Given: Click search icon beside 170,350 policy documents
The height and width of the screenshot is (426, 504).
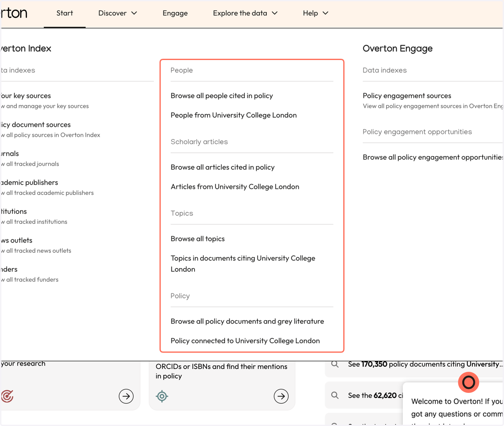Looking at the screenshot, I should click(335, 364).
